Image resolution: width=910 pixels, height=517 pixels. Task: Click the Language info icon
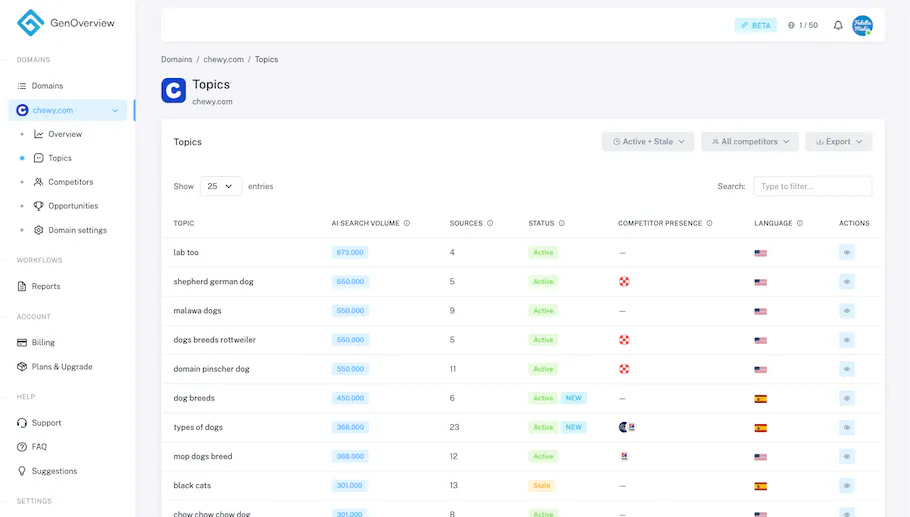coord(800,223)
